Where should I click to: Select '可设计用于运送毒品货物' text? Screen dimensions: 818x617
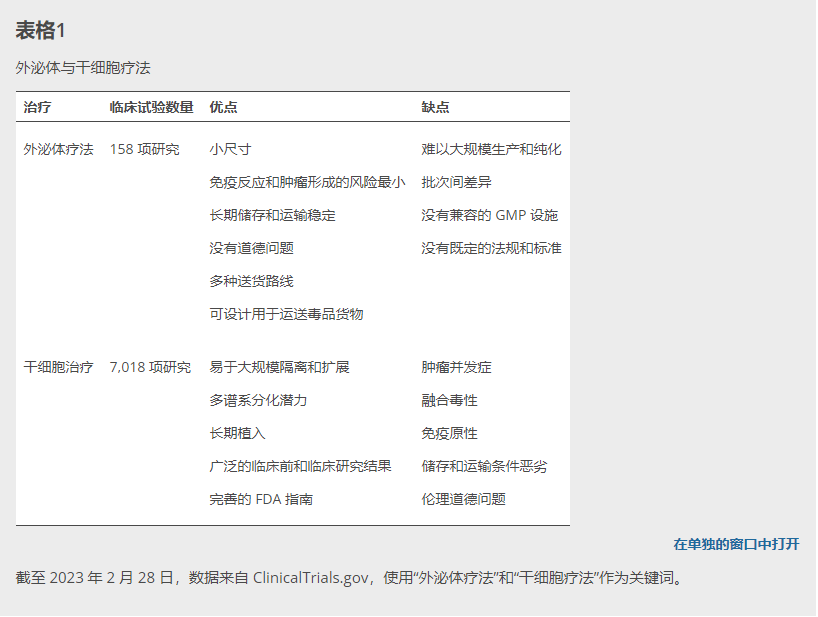[x=286, y=314]
